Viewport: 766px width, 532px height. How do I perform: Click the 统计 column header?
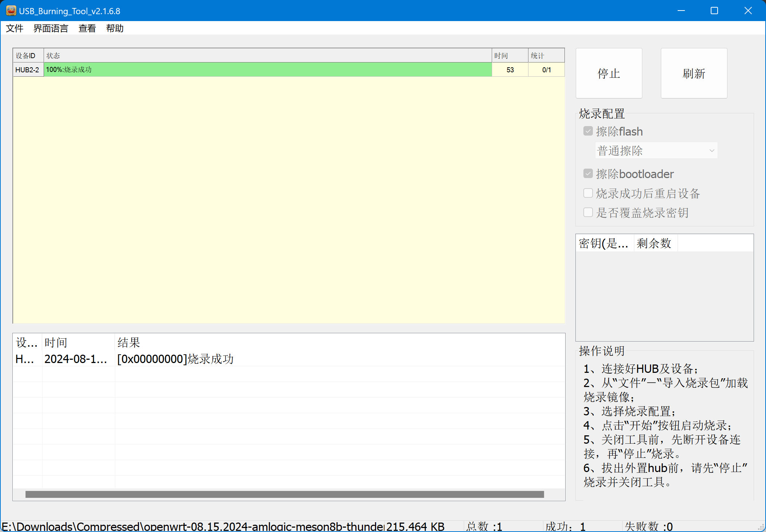tap(546, 55)
